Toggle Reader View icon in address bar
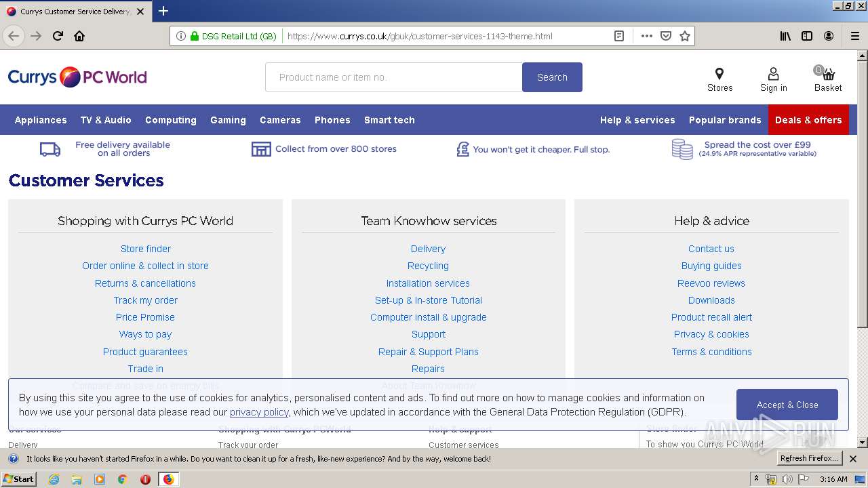Viewport: 868px width, 488px height. pos(619,36)
